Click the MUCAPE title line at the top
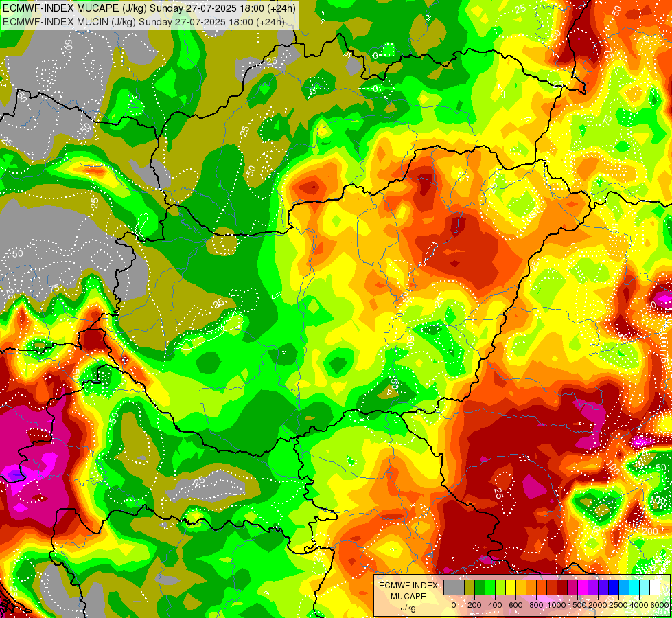Image resolution: width=672 pixels, height=618 pixels. coord(149,8)
